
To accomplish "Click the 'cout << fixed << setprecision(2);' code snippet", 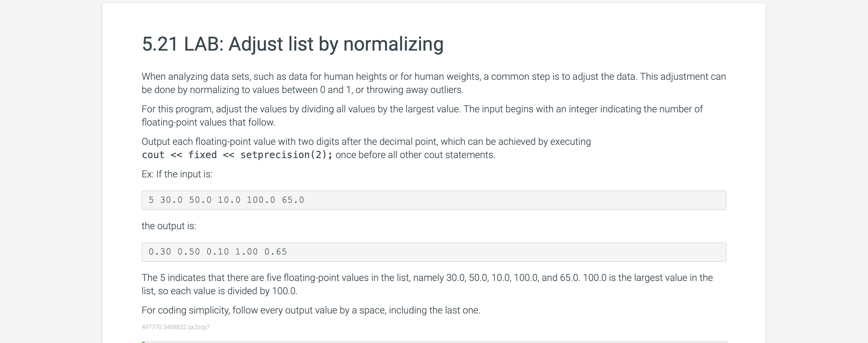I will tap(237, 155).
